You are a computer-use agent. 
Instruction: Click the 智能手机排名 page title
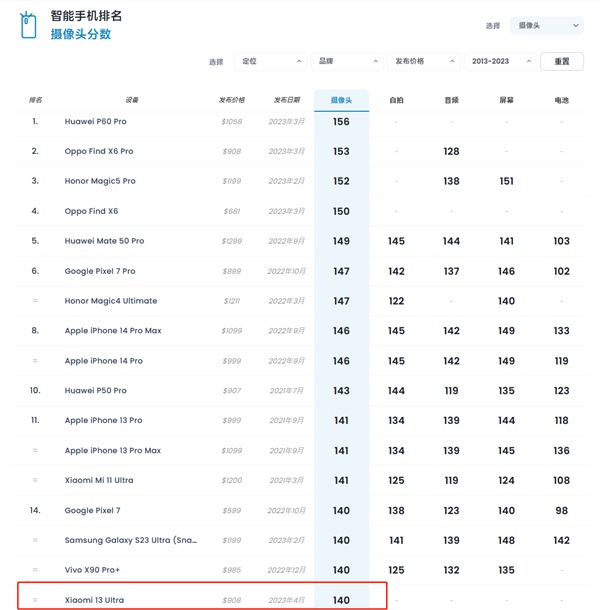(86, 16)
